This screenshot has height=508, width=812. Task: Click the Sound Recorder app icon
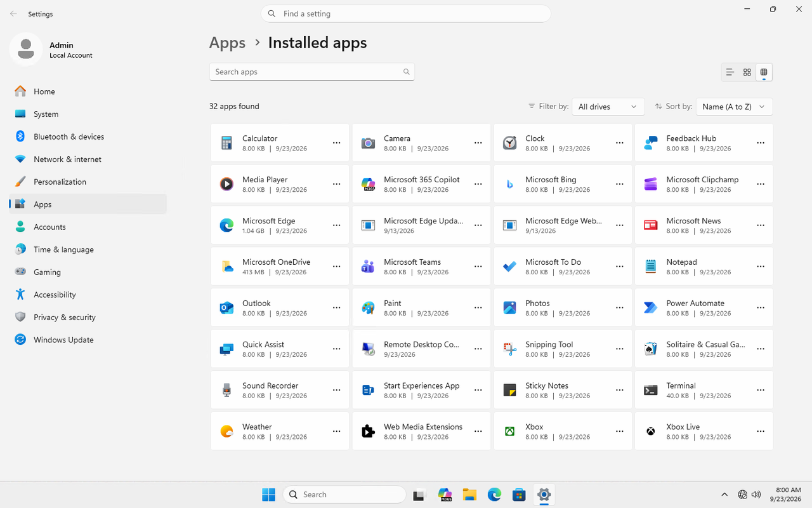226,391
